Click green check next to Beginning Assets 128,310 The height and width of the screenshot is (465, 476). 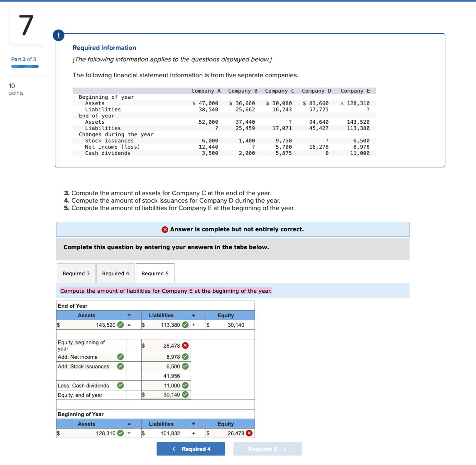[121, 433]
